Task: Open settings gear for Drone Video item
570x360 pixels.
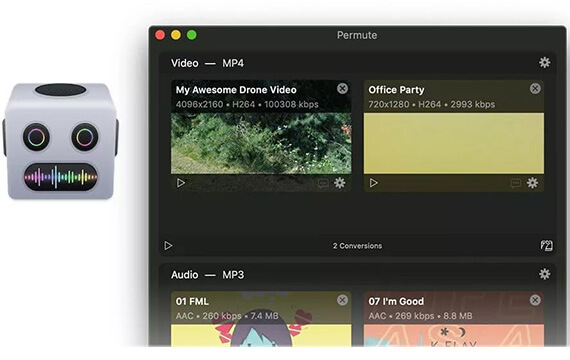Action: pyautogui.click(x=340, y=183)
